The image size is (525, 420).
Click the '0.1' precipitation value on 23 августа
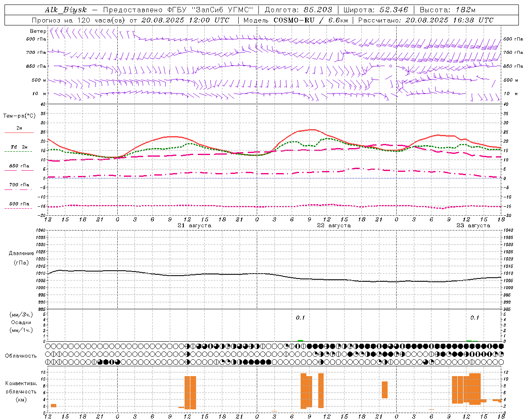(x=475, y=317)
